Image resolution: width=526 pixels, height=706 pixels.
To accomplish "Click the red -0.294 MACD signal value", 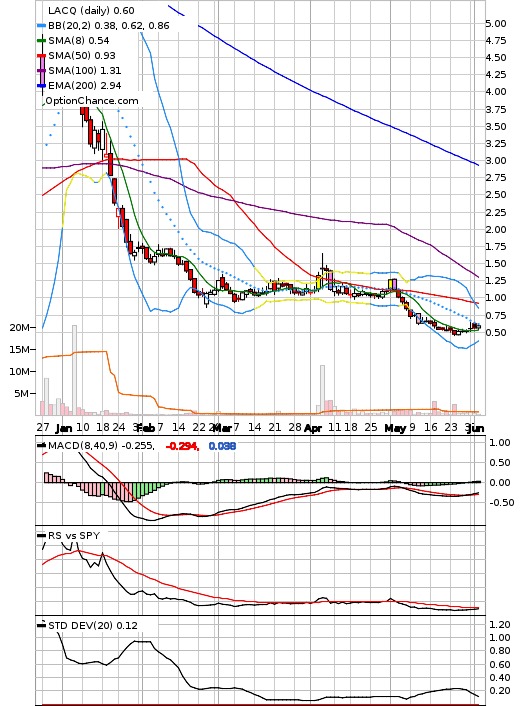I will [x=182, y=446].
